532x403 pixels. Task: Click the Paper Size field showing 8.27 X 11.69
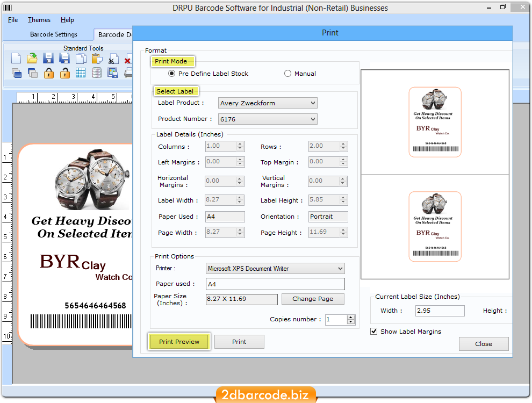(x=242, y=299)
